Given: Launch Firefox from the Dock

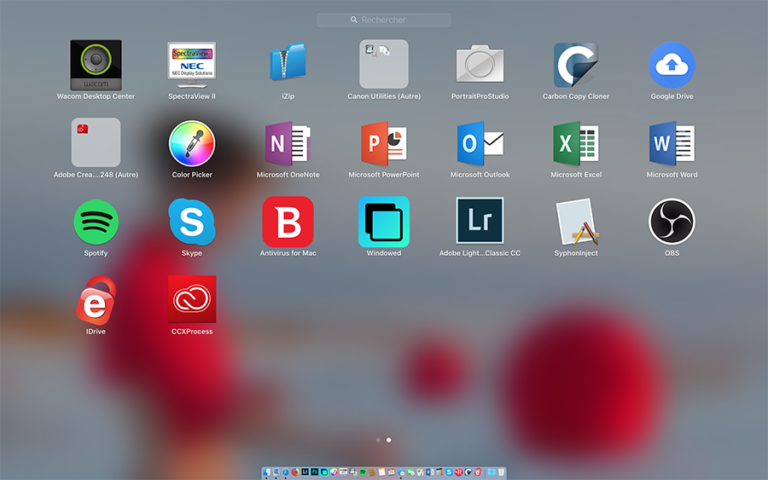Looking at the screenshot, I should click(x=295, y=472).
